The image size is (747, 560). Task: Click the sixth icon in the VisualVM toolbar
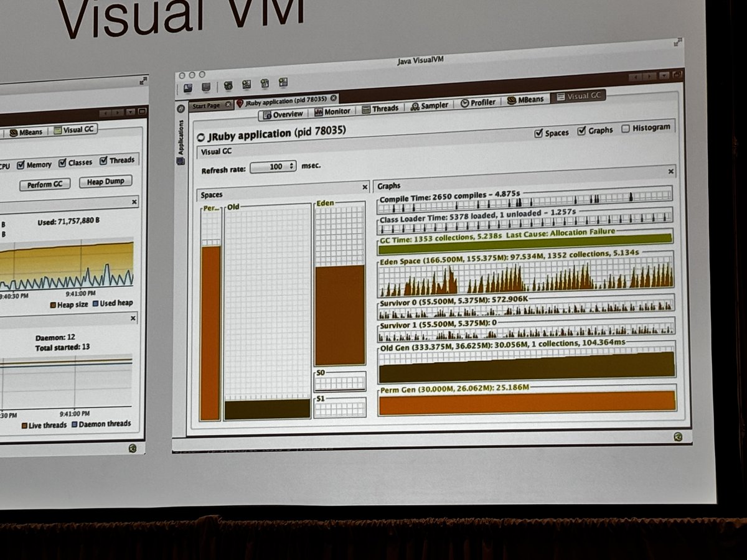point(283,82)
